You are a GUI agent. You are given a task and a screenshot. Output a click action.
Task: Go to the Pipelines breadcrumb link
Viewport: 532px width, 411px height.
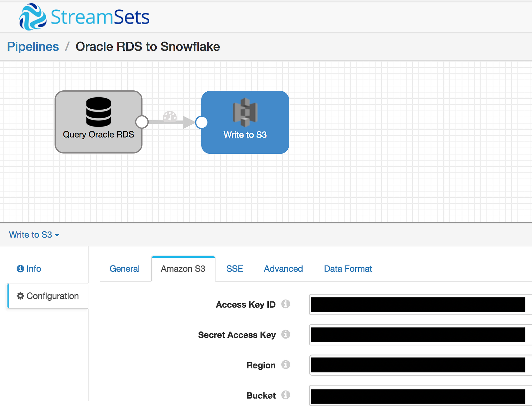[33, 47]
